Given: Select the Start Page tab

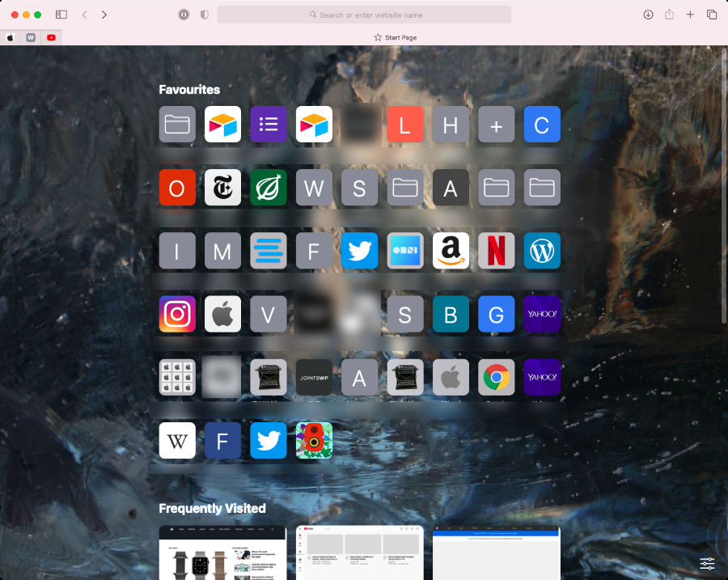Looking at the screenshot, I should (x=395, y=37).
